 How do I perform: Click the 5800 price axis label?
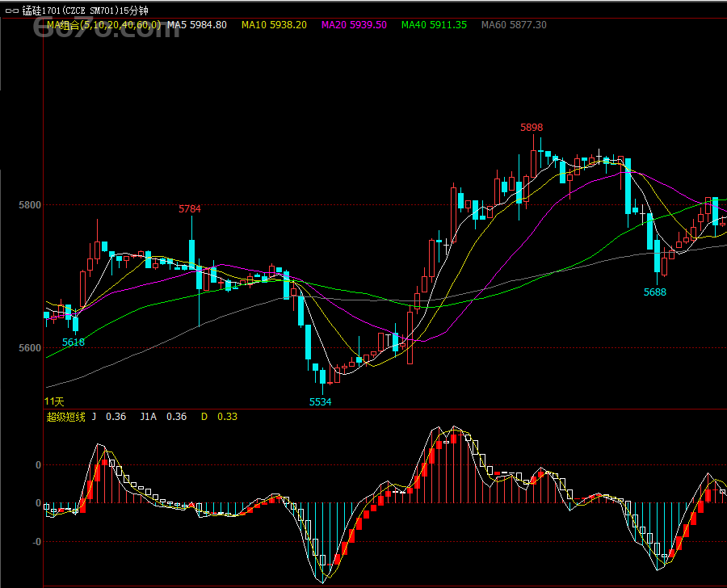(30, 205)
